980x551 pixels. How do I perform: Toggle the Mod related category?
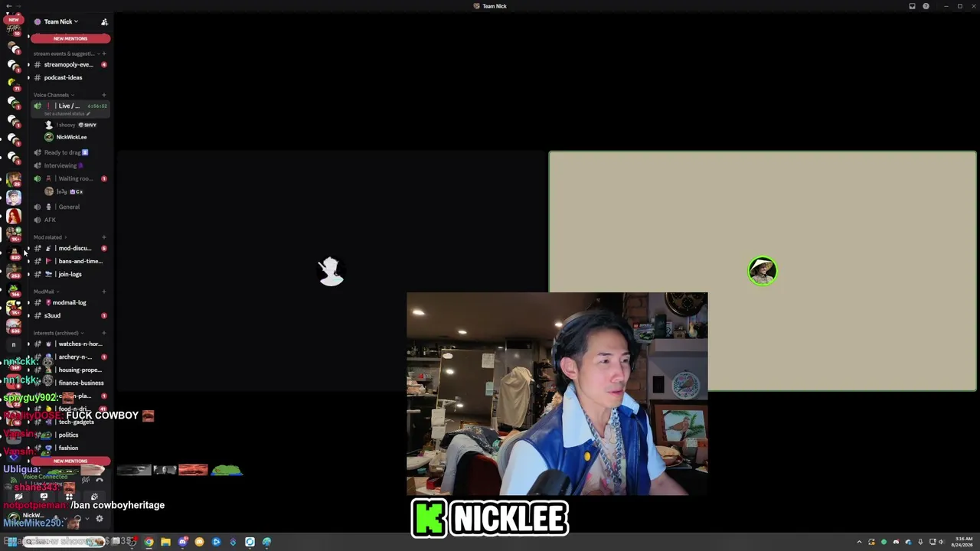coord(50,237)
